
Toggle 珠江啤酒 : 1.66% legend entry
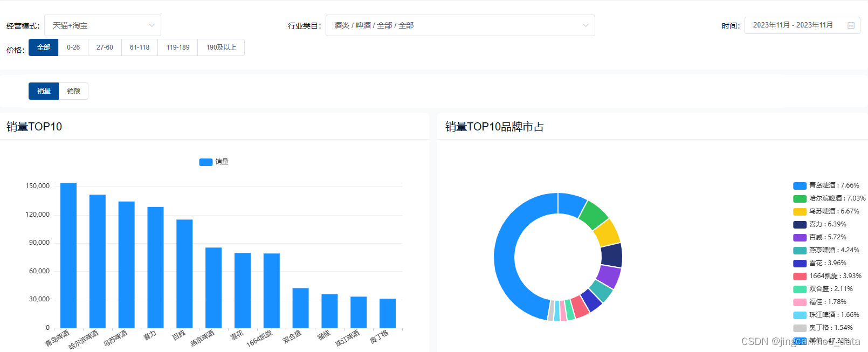click(x=826, y=315)
